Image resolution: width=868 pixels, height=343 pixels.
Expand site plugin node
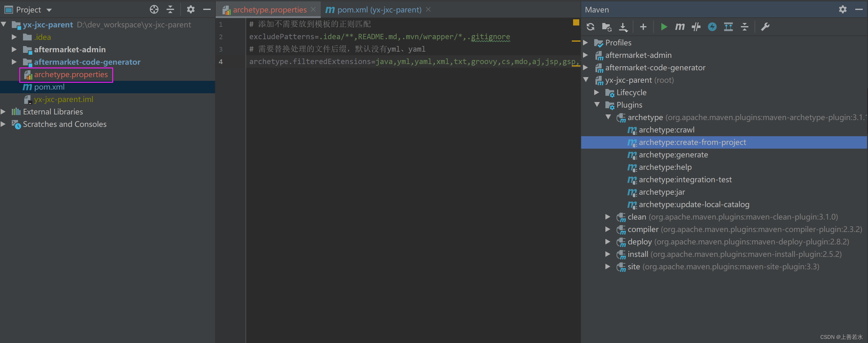click(x=608, y=267)
